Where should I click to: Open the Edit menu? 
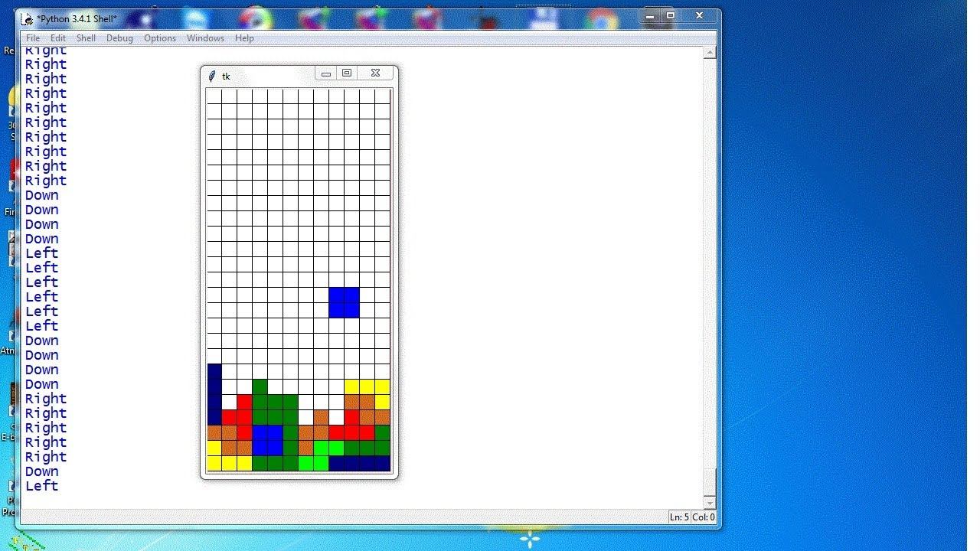coord(58,38)
